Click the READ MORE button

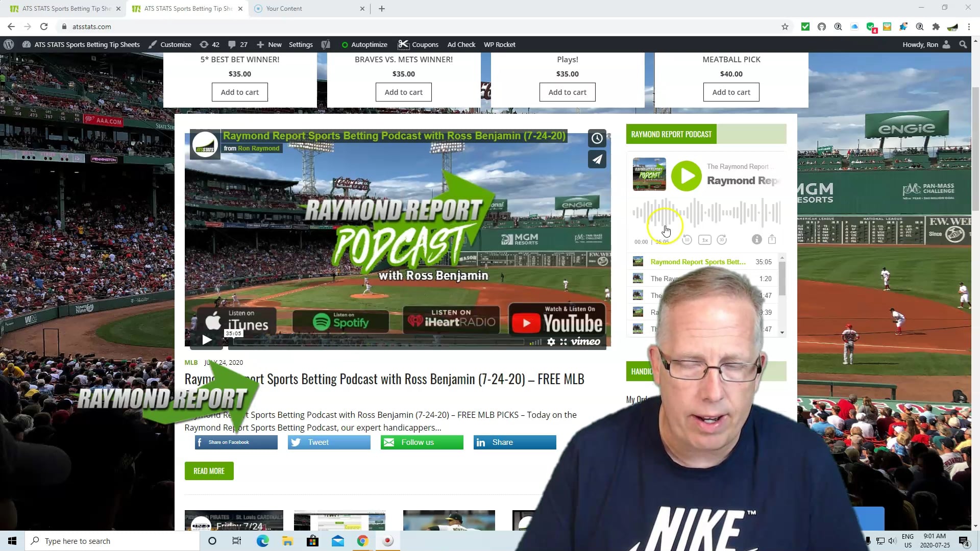[209, 471]
